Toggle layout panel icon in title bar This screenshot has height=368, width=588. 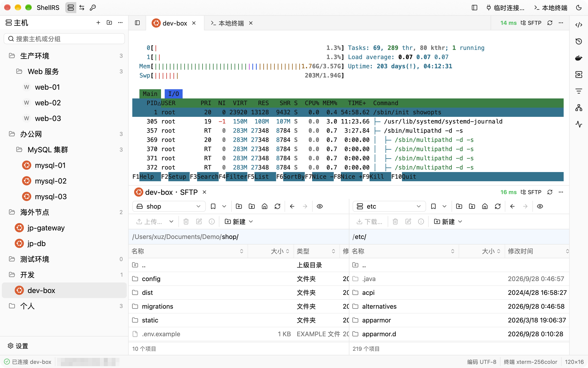click(x=475, y=8)
